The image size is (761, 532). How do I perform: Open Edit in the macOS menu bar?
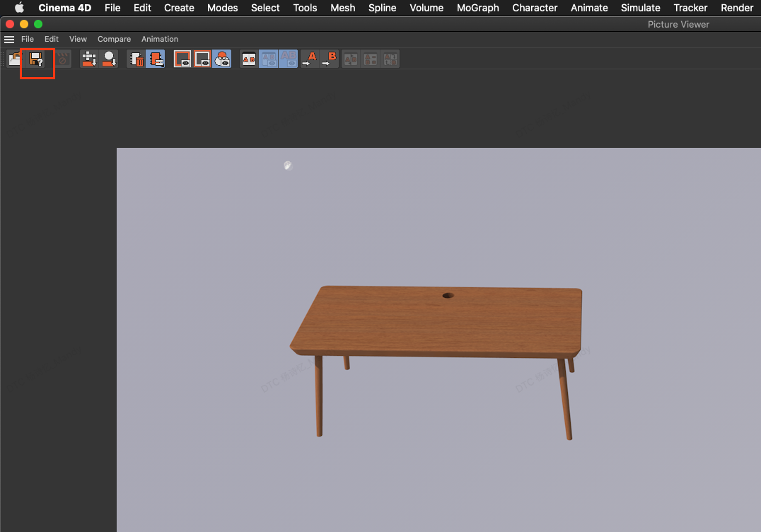pyautogui.click(x=143, y=8)
